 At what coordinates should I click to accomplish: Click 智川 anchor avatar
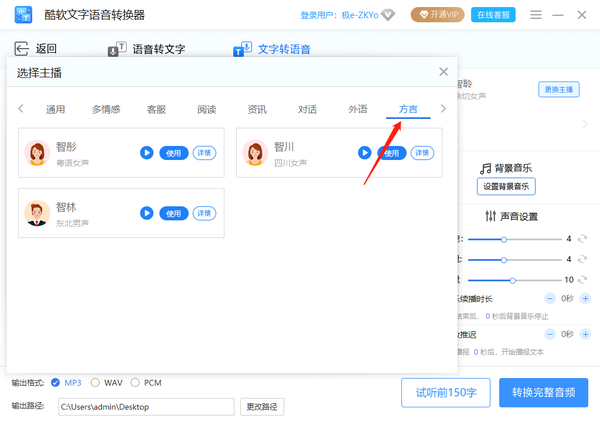click(x=255, y=153)
